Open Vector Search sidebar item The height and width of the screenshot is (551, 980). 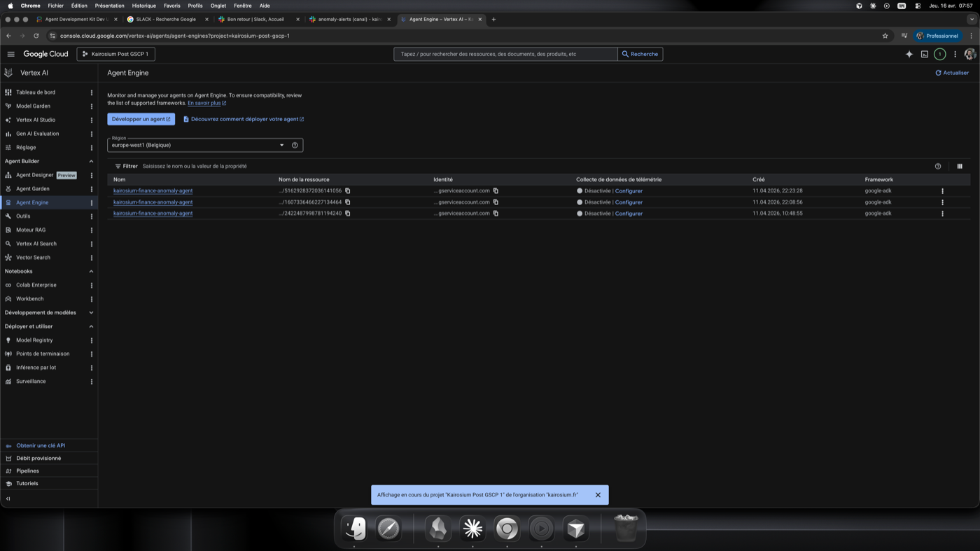[33, 258]
